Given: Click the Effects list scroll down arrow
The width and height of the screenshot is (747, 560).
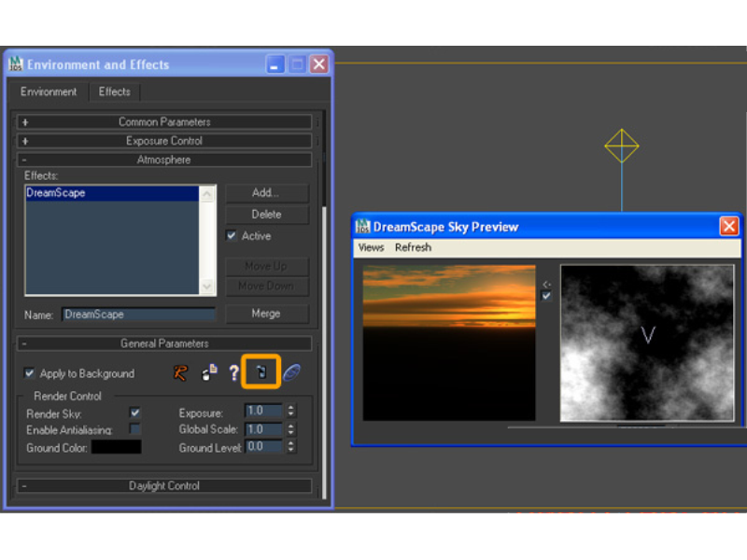Looking at the screenshot, I should [x=206, y=287].
